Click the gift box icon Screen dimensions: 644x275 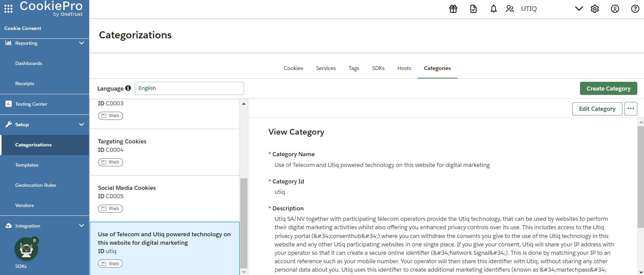[x=453, y=9]
